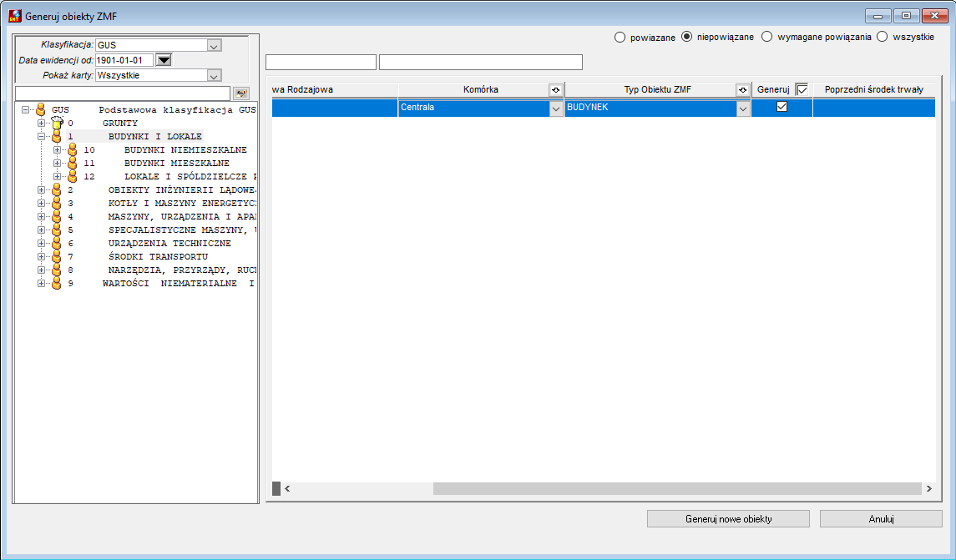956x560 pixels.
Task: Click the Generuj obiekty ZMF app icon
Action: [15, 16]
